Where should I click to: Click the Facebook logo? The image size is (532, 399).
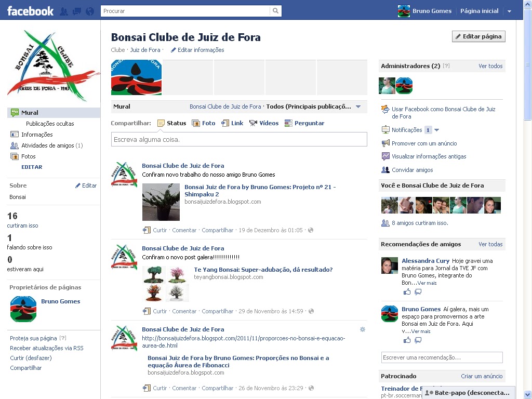pos(30,11)
